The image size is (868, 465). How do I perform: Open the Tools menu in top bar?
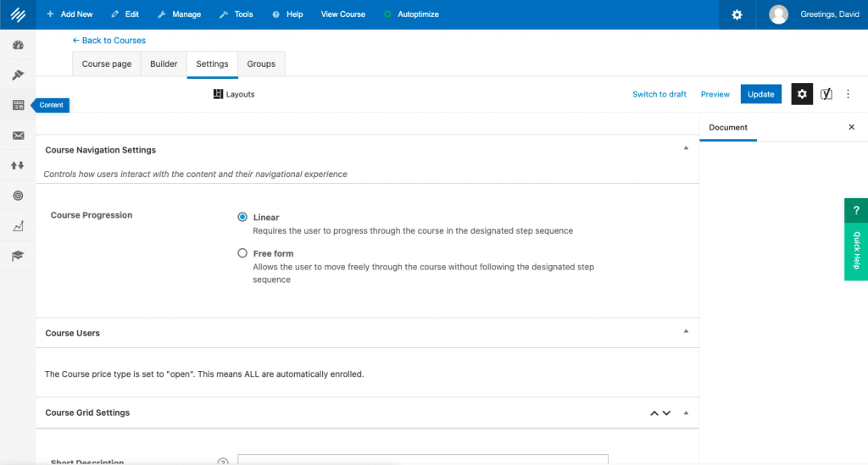point(236,14)
